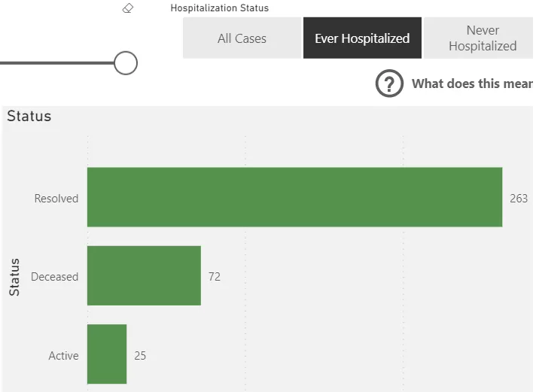
Task: Select the Never Hospitalized filter
Action: (x=479, y=38)
